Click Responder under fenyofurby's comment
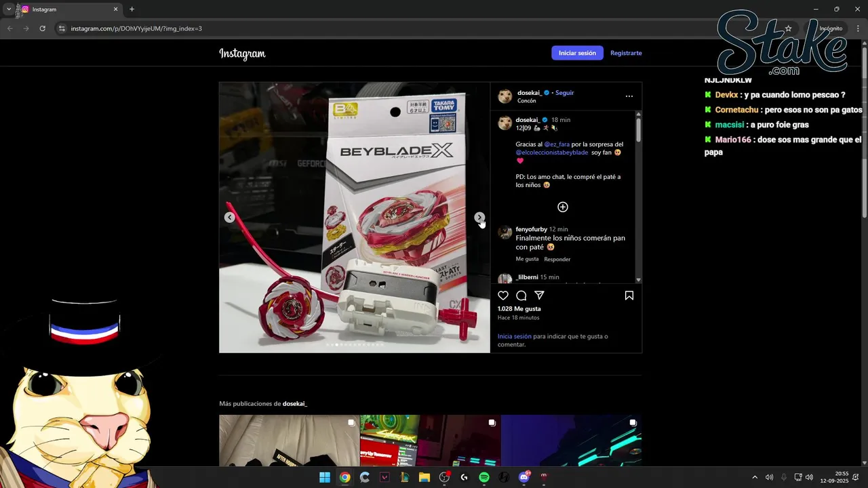868x488 pixels. [x=557, y=260]
